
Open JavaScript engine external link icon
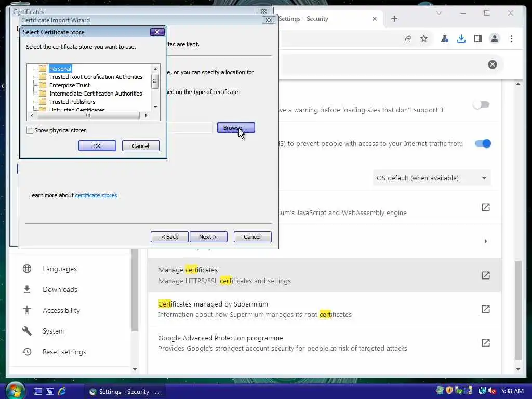point(486,207)
